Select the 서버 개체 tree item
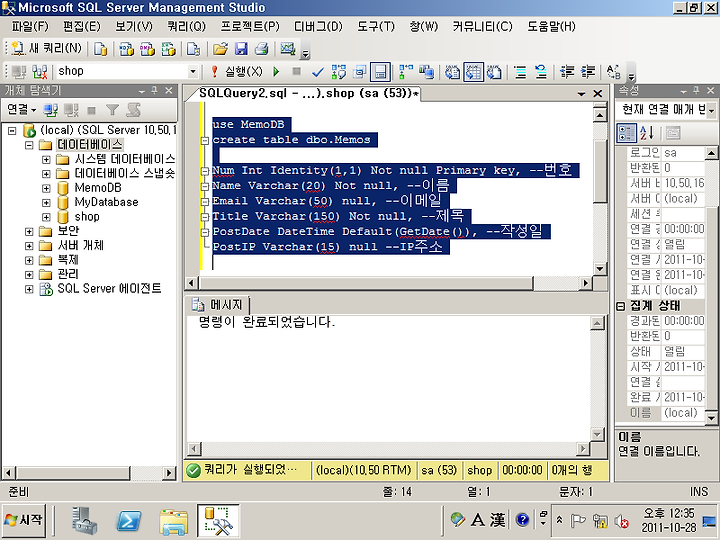Image resolution: width=720 pixels, height=540 pixels. [x=80, y=246]
